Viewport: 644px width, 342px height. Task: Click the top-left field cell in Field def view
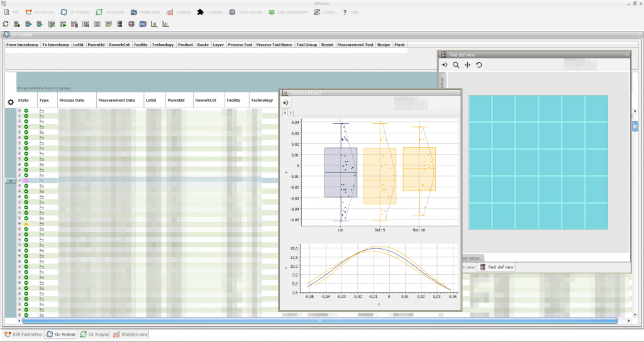pyautogui.click(x=480, y=109)
